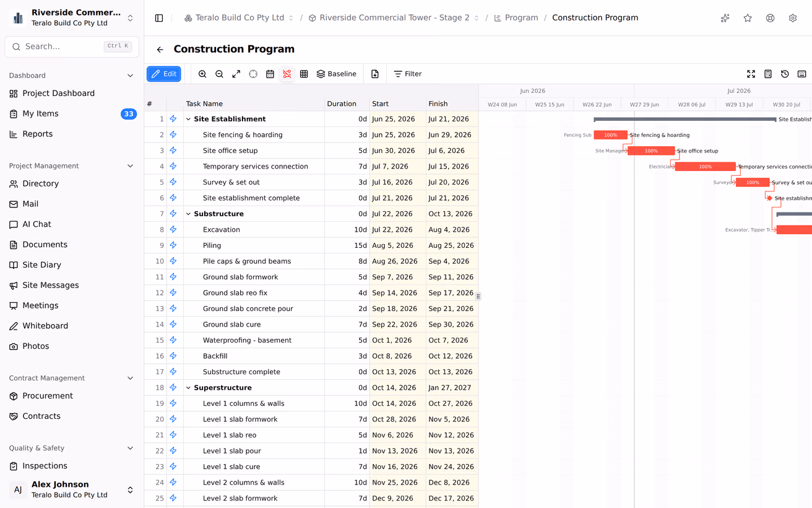Collapse the Substructure task group
This screenshot has width=812, height=508.
[189, 214]
